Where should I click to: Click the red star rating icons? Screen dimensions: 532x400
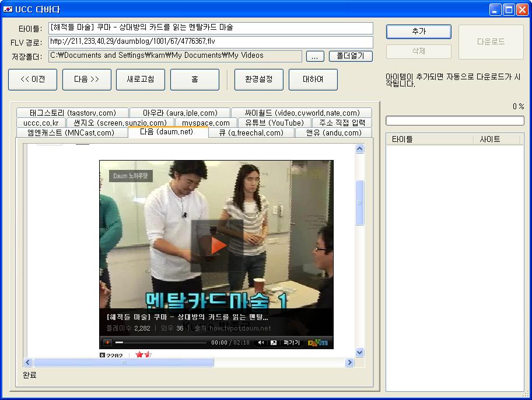tap(143, 354)
